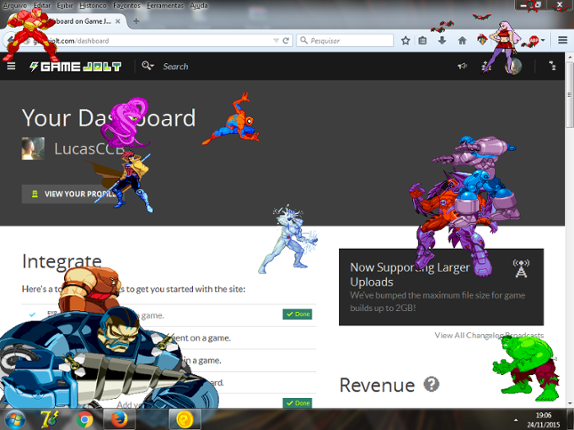Image resolution: width=574 pixels, height=430 pixels.
Task: Open the search options magnifier dropdown
Action: pyautogui.click(x=148, y=66)
